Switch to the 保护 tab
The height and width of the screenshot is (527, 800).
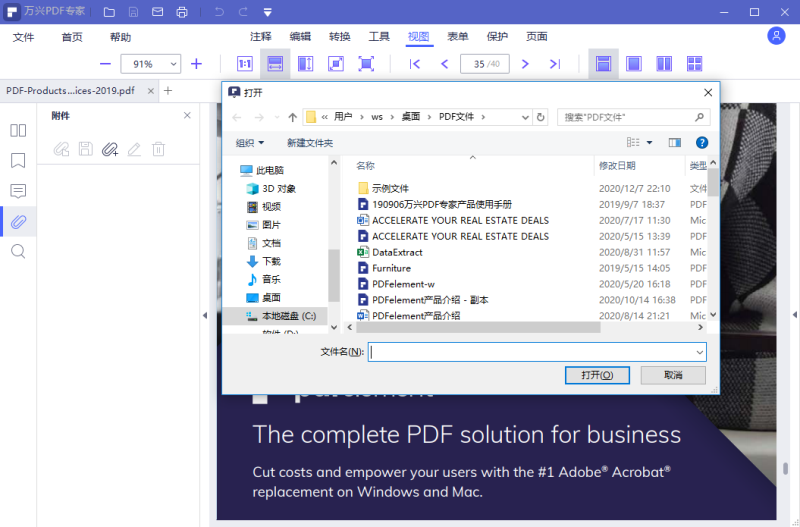(497, 36)
